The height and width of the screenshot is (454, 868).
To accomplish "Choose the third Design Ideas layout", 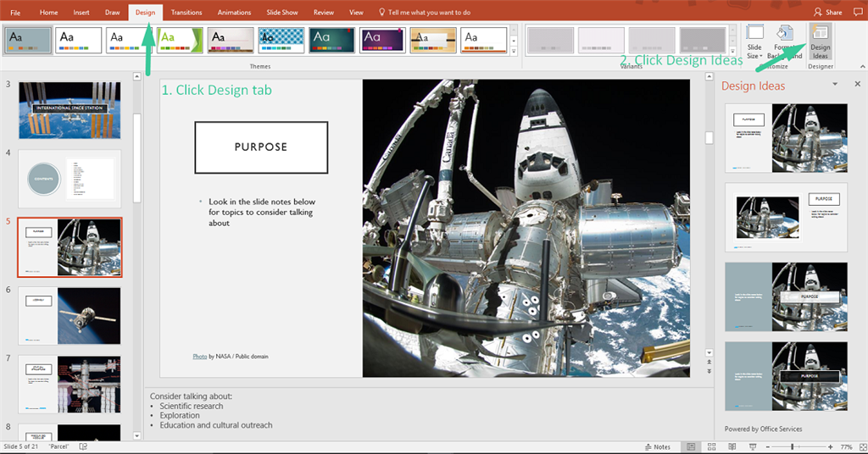I will 786,297.
